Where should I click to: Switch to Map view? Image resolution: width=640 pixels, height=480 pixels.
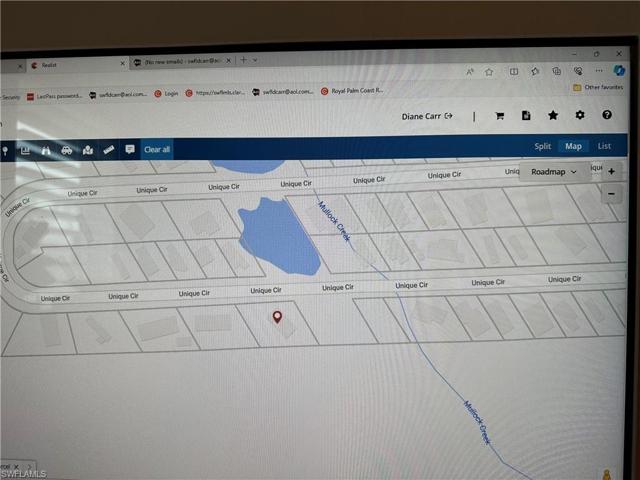(573, 146)
